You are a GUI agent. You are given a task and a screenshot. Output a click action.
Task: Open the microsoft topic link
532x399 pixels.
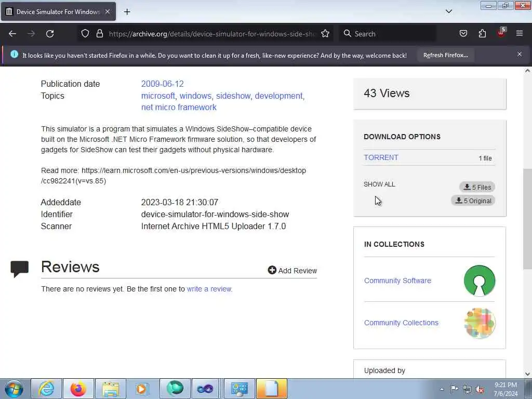(158, 96)
